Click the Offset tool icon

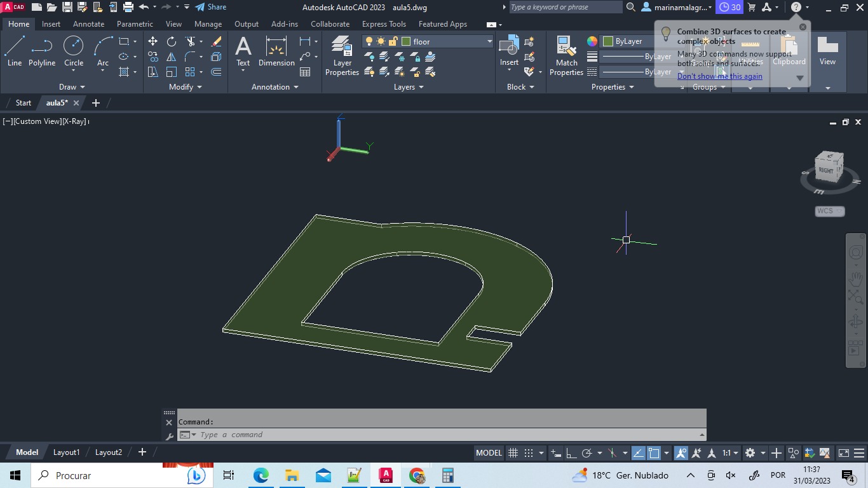(216, 72)
